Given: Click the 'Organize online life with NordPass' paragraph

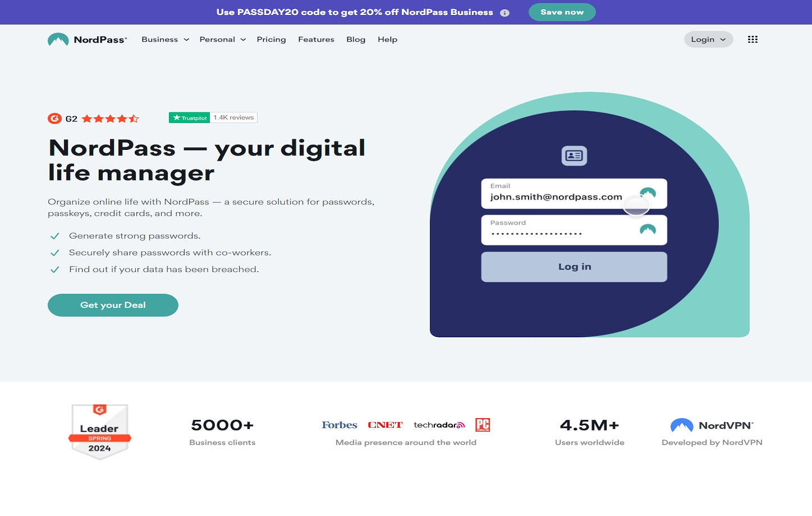Looking at the screenshot, I should tap(211, 207).
